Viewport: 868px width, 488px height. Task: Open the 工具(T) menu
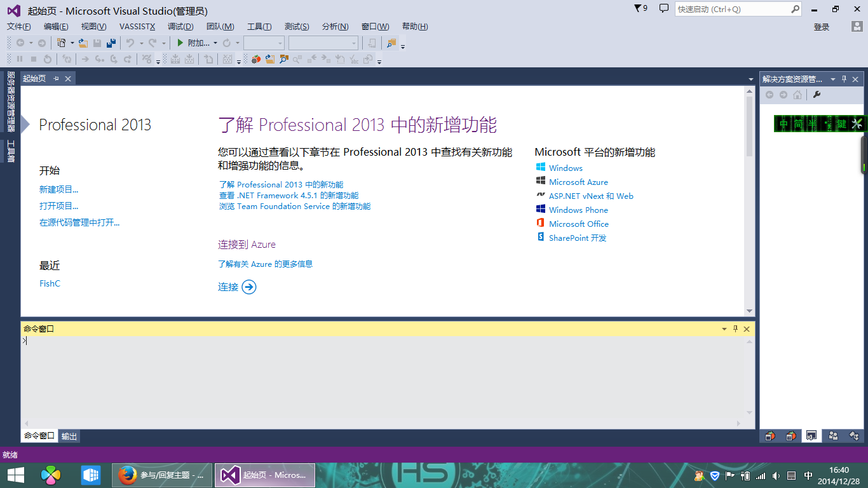point(259,26)
